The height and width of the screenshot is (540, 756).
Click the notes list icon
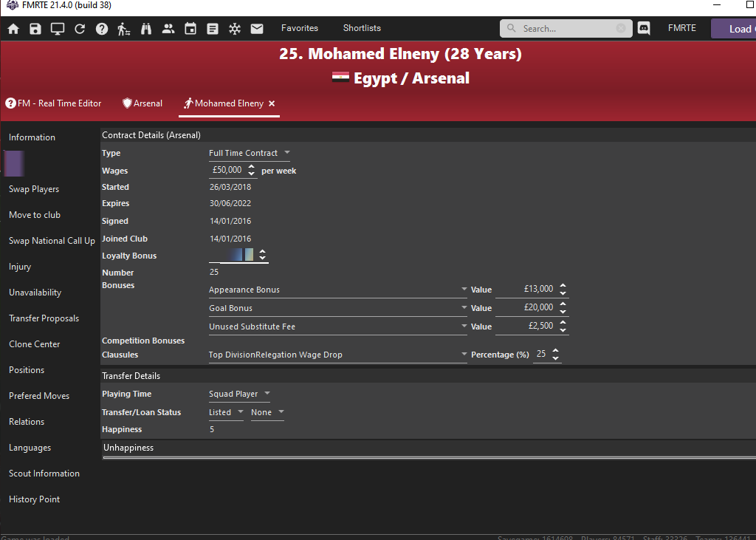[x=213, y=29]
